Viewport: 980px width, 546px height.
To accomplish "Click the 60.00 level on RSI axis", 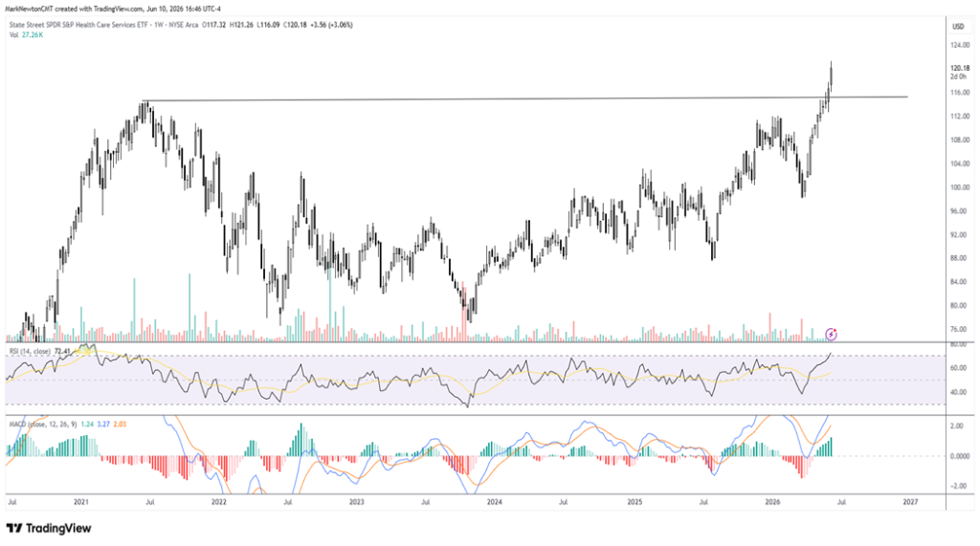I will click(958, 368).
